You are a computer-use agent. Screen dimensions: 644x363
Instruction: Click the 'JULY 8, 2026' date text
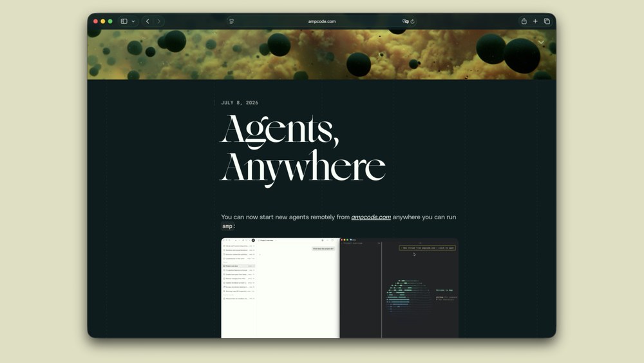point(240,103)
